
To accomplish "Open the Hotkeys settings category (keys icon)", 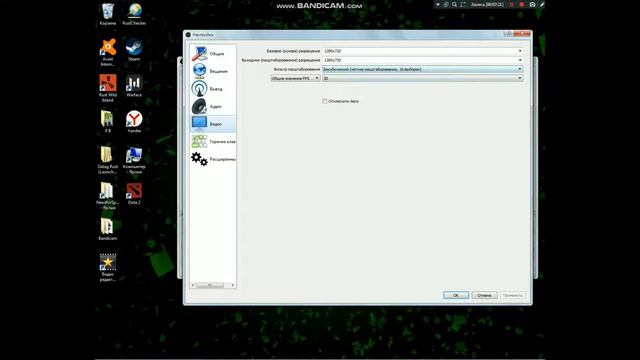I will (x=213, y=141).
